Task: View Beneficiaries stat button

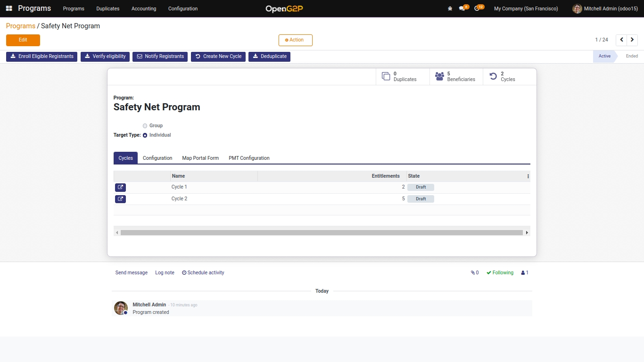Action: point(456,76)
